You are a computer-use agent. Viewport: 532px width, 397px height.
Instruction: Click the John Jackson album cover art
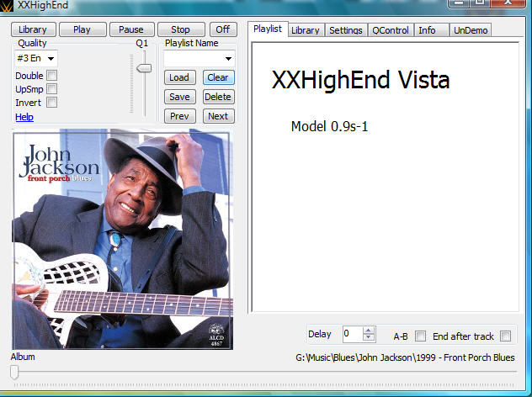[123, 239]
